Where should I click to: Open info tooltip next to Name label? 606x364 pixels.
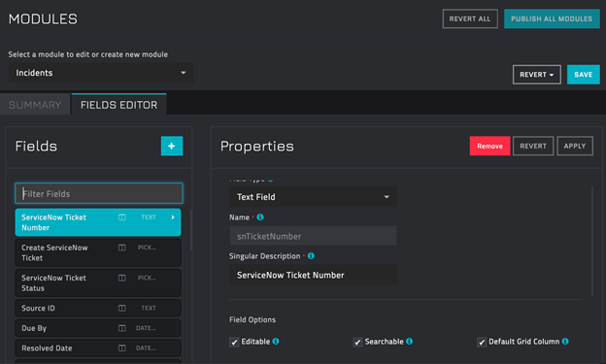pyautogui.click(x=260, y=217)
